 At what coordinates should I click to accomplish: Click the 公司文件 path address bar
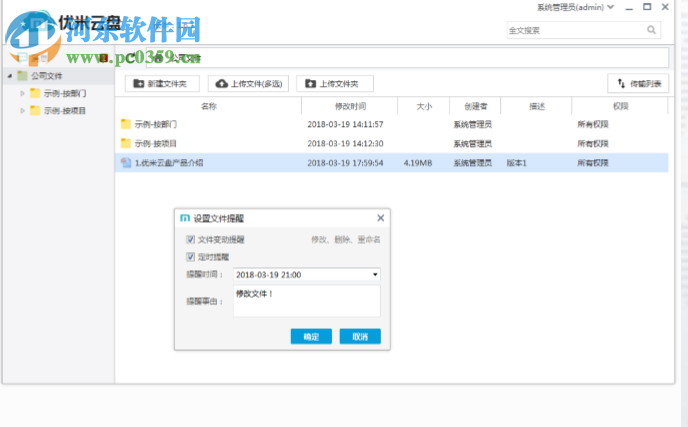click(407, 58)
